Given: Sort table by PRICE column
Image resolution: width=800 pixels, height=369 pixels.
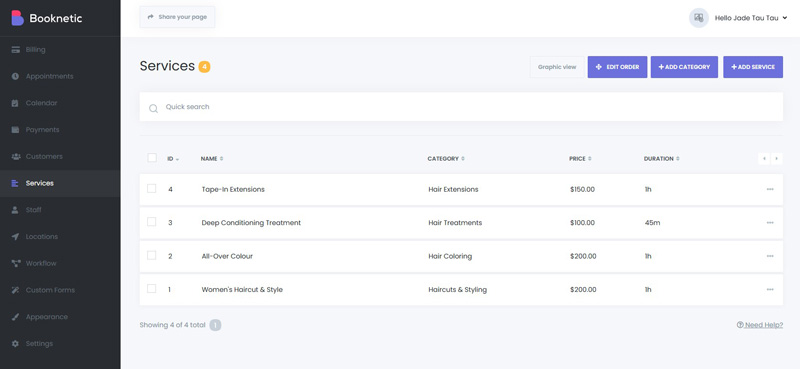Looking at the screenshot, I should click(580, 159).
